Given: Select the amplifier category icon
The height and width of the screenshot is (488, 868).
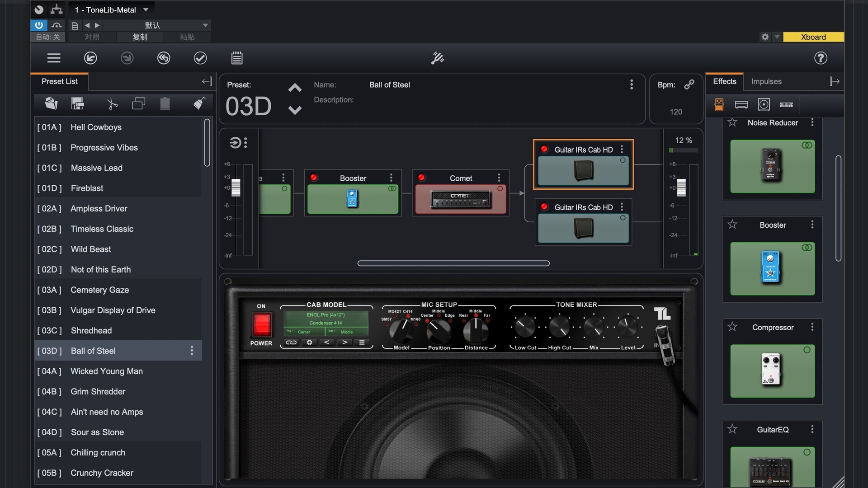Looking at the screenshot, I should click(741, 104).
